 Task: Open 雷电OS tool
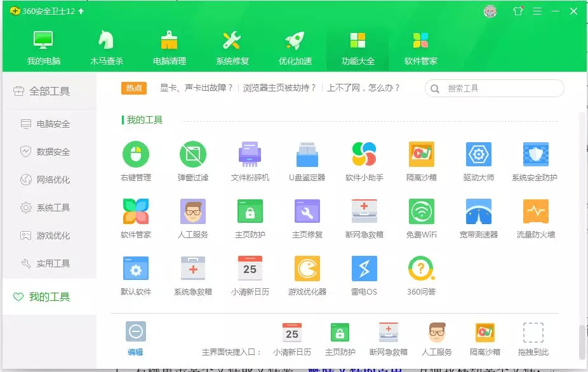coord(364,276)
